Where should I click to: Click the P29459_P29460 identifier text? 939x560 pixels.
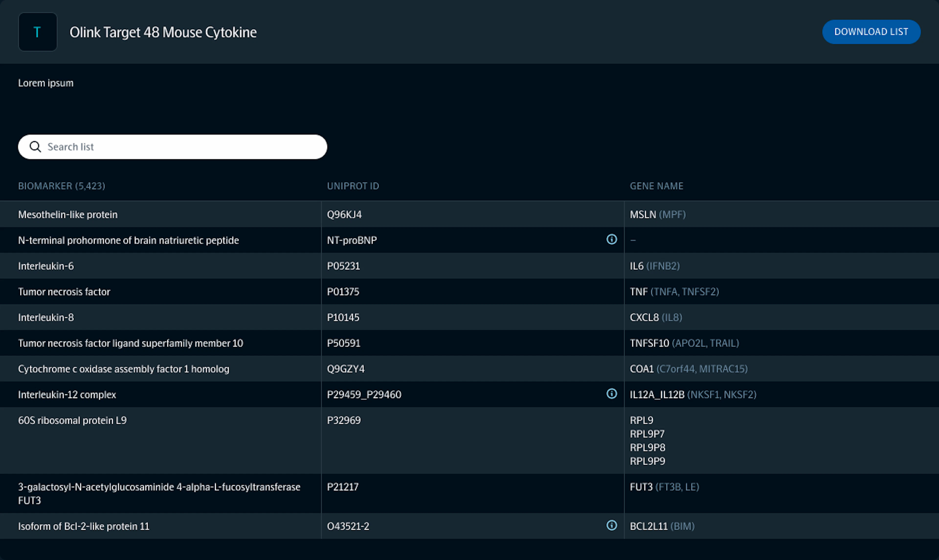(364, 395)
